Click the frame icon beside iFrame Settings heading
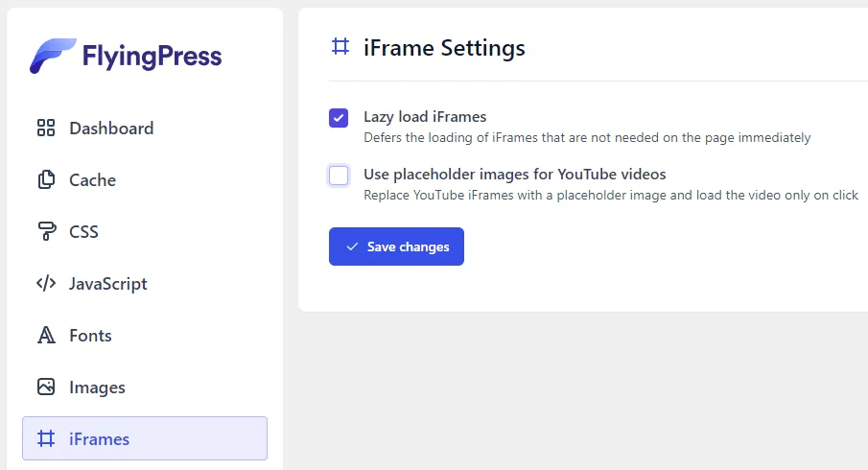The width and height of the screenshot is (868, 470). [x=340, y=47]
